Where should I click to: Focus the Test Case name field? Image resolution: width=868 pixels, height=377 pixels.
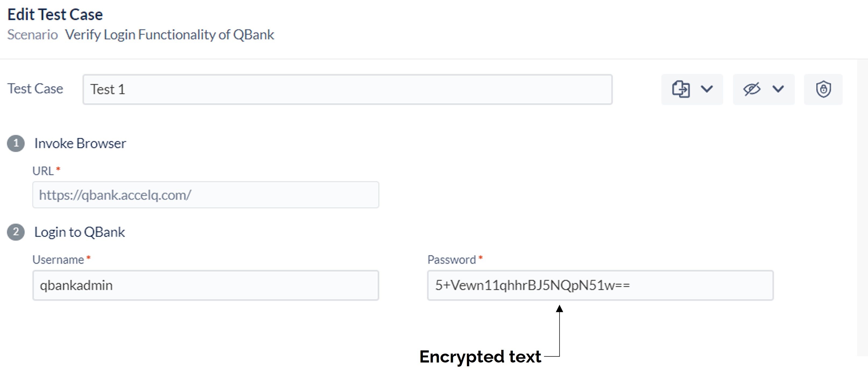[x=347, y=89]
